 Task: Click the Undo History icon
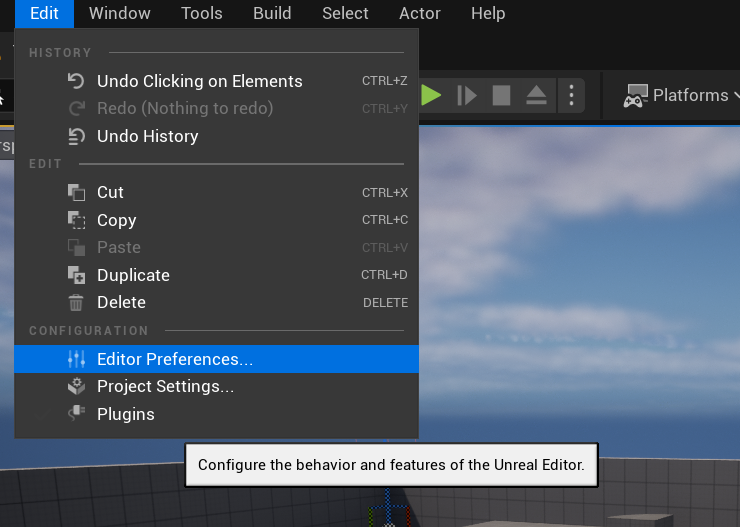coord(76,136)
